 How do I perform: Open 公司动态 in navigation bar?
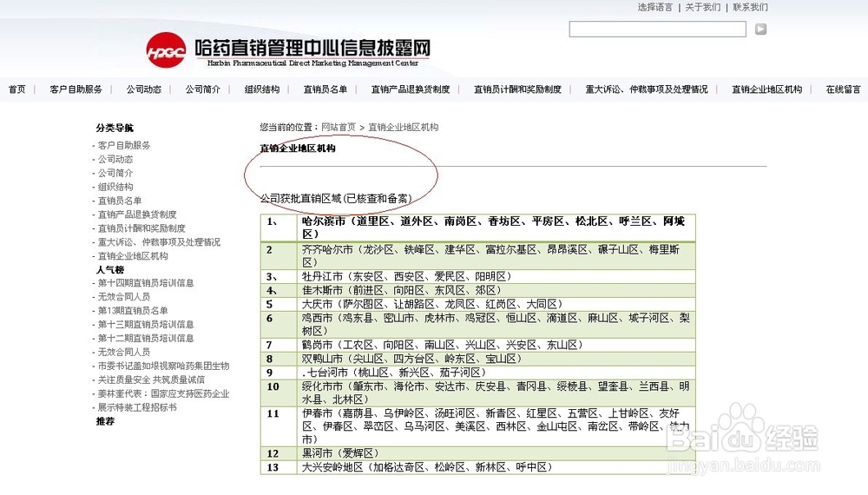point(143,89)
